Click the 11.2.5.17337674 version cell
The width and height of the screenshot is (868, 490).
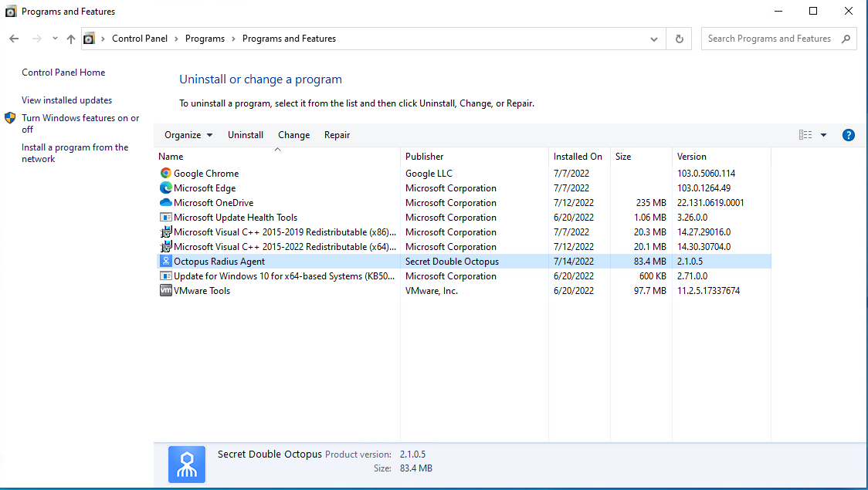(x=708, y=290)
